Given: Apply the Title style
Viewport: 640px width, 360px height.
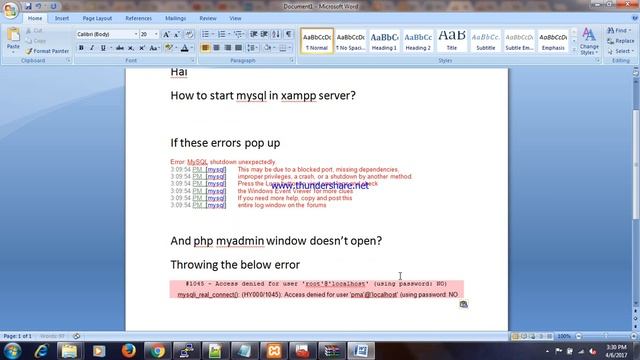Looking at the screenshot, I should 451,40.
